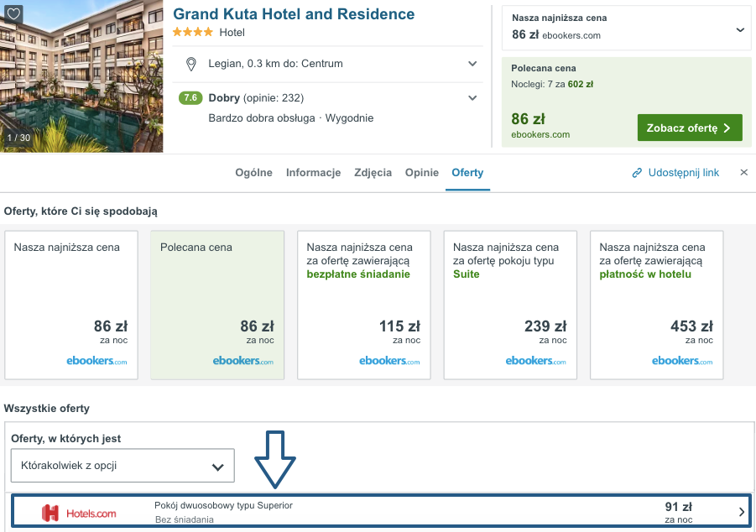756x532 pixels.
Task: Open the hotel photo thumbnail gallery
Action: point(81,76)
